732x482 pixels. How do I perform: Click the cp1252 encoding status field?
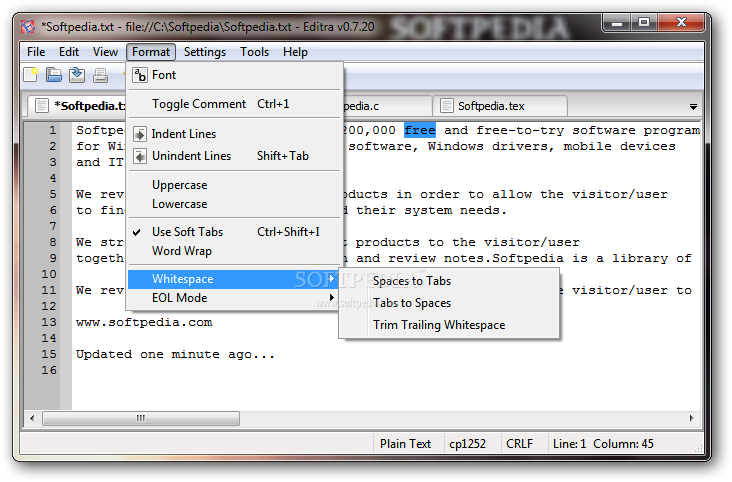(x=471, y=444)
